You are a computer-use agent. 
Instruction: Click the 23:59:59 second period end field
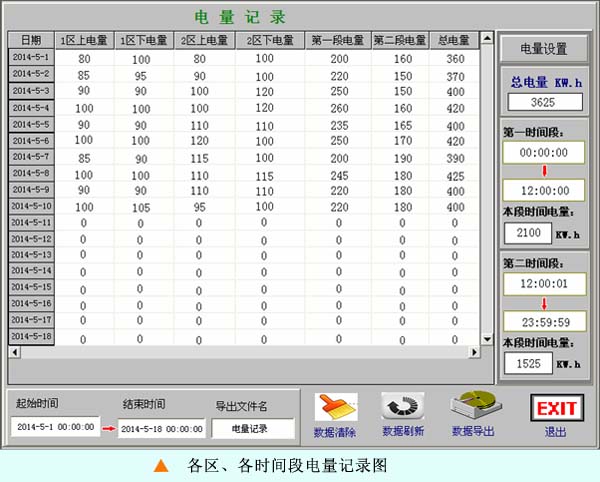(543, 322)
